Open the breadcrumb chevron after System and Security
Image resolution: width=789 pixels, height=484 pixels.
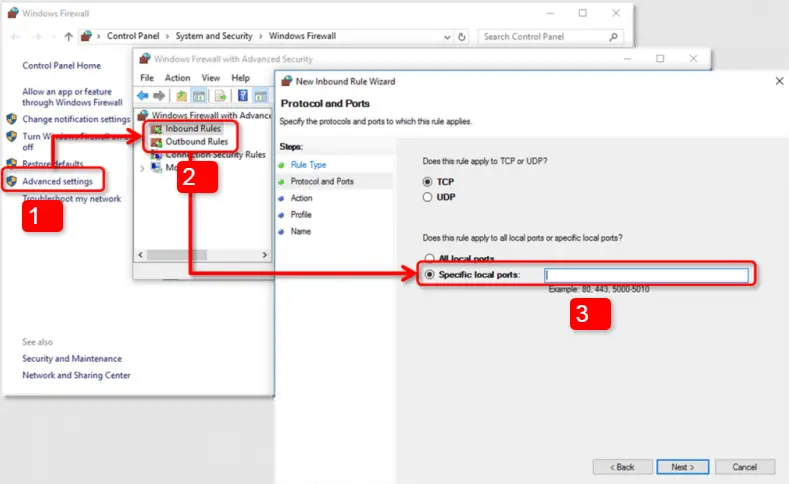click(x=261, y=36)
